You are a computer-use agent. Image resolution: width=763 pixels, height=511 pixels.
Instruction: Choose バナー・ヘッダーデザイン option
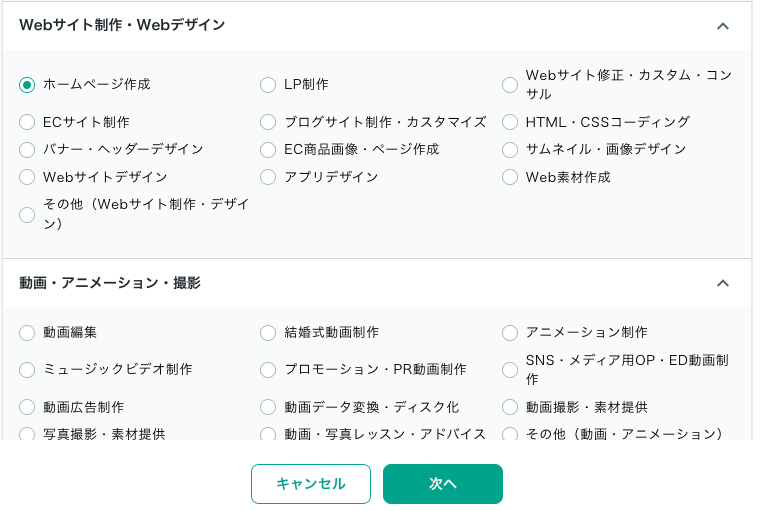(x=27, y=150)
